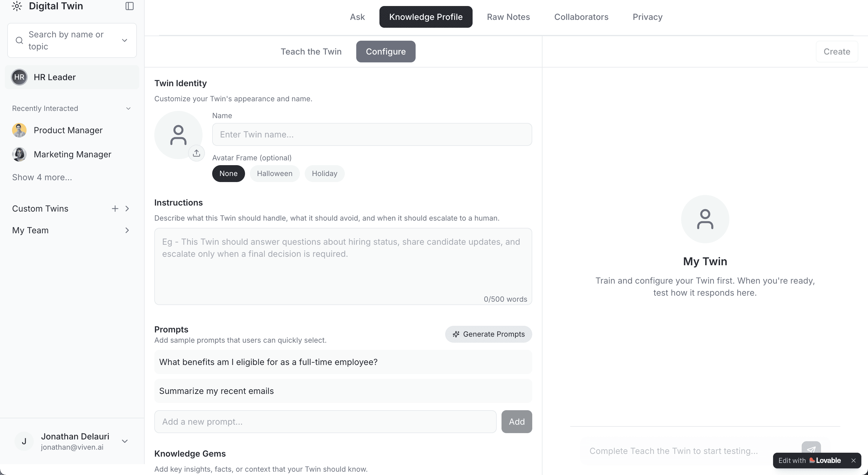Viewport: 868px width, 475px height.
Task: Click the Generate Prompts button
Action: point(488,334)
